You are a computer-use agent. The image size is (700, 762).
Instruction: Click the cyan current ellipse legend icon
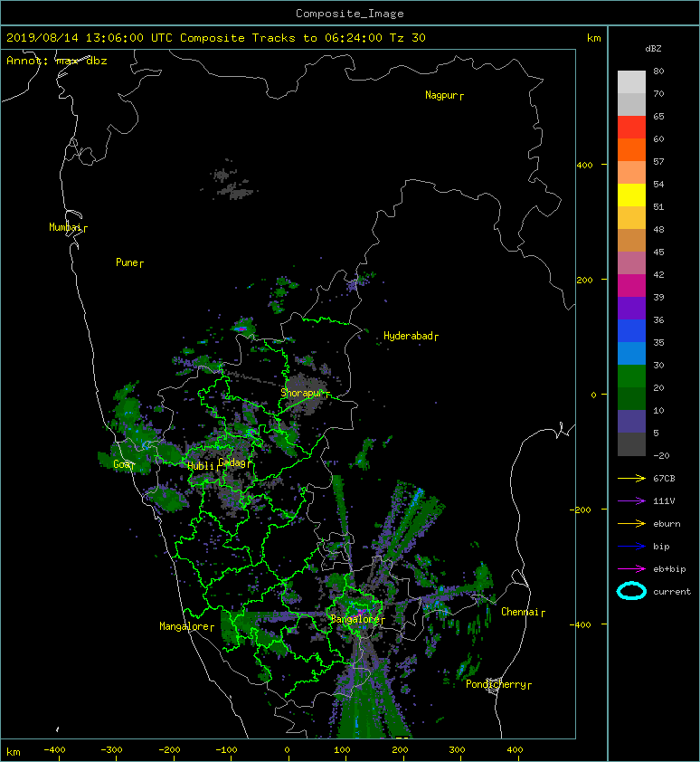coord(631,591)
